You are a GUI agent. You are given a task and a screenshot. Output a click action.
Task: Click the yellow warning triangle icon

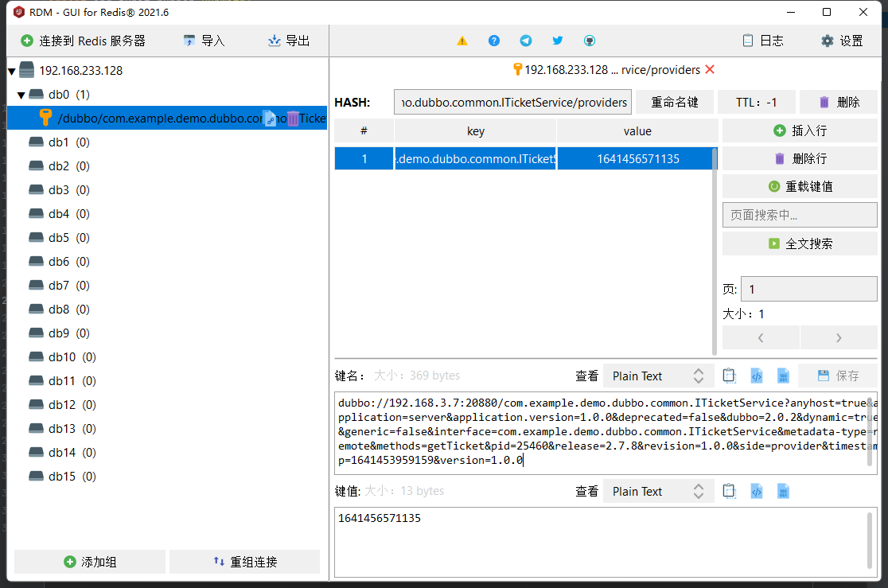tap(462, 41)
